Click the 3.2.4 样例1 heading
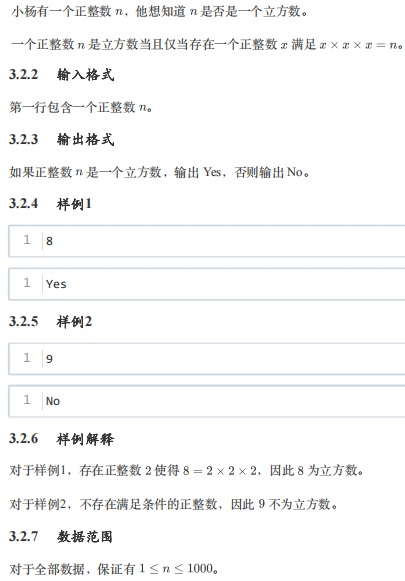 pos(50,204)
